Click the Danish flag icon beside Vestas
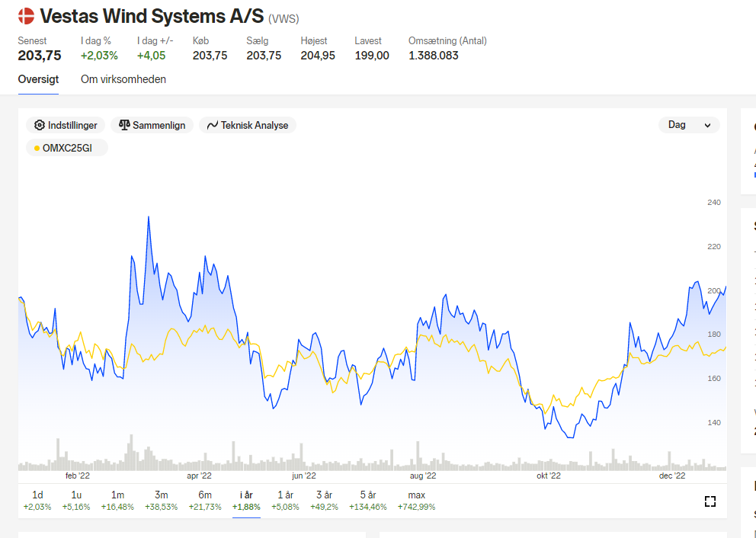This screenshot has width=756, height=538. [26, 16]
